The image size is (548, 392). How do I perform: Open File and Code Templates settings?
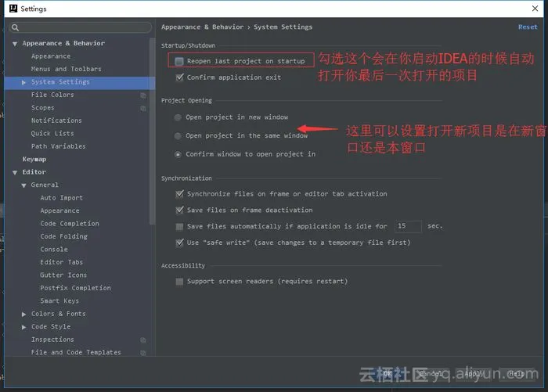76,353
